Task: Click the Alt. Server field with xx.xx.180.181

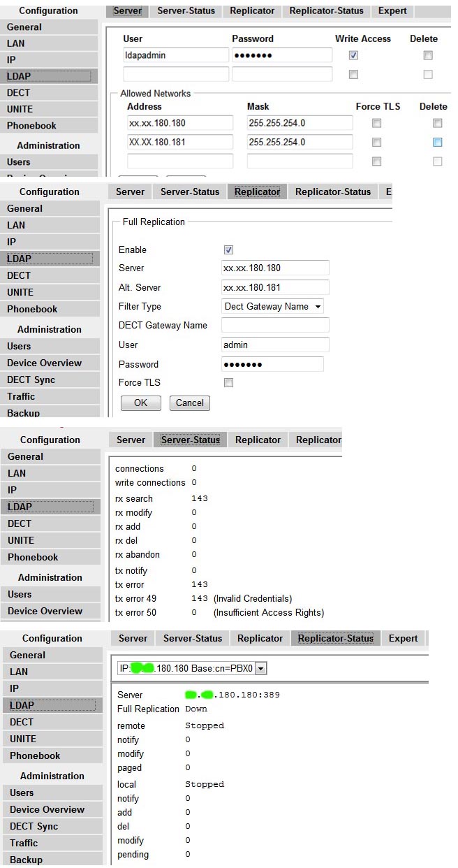Action: (x=275, y=287)
